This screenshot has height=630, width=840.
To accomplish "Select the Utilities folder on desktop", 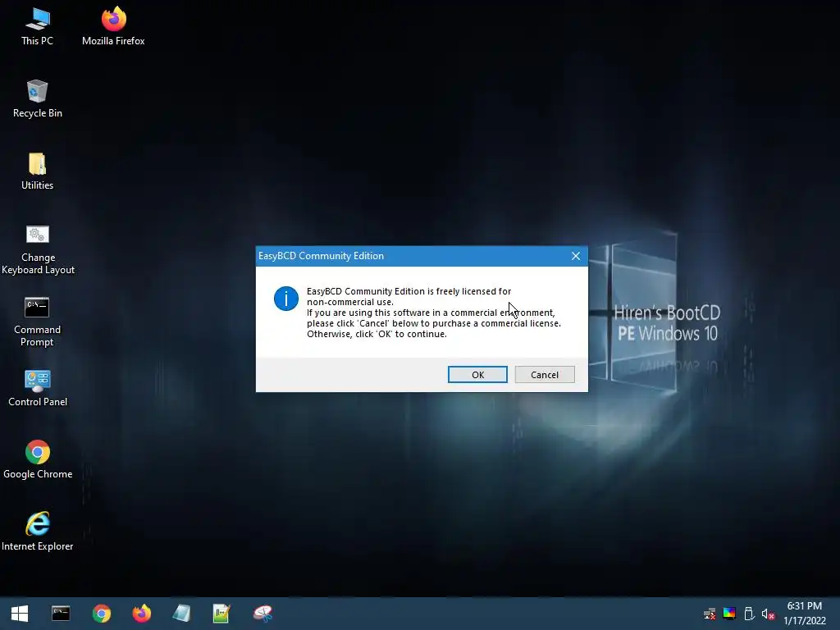I will tap(37, 171).
